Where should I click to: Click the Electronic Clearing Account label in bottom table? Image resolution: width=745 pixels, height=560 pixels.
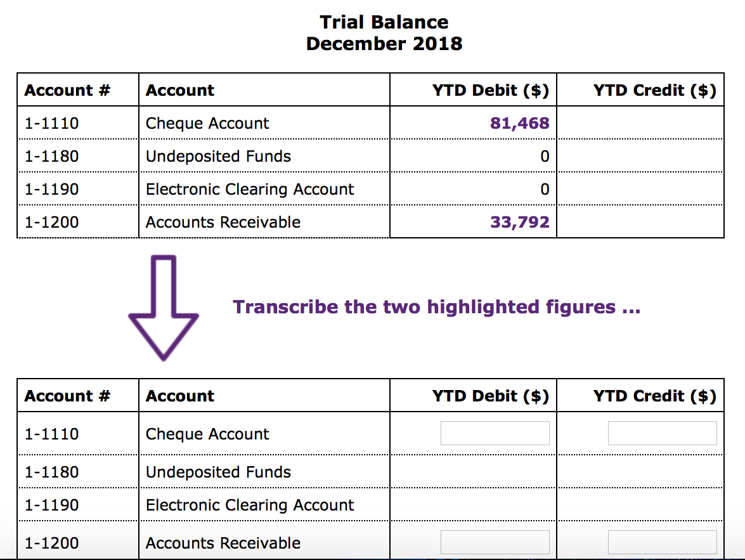(x=249, y=505)
